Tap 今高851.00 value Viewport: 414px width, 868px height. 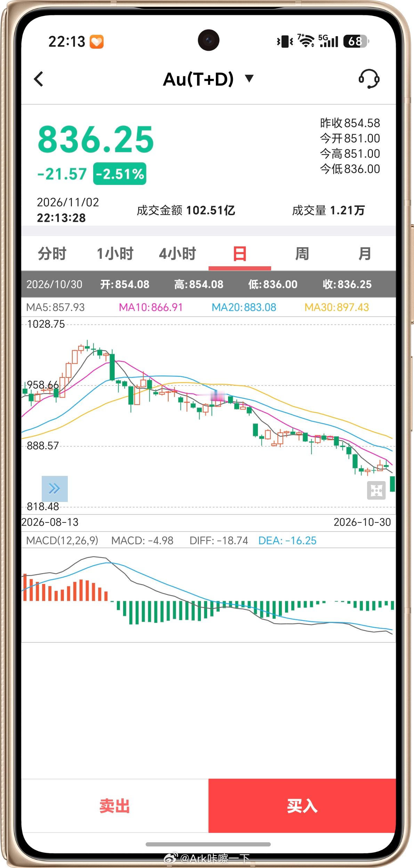(350, 154)
